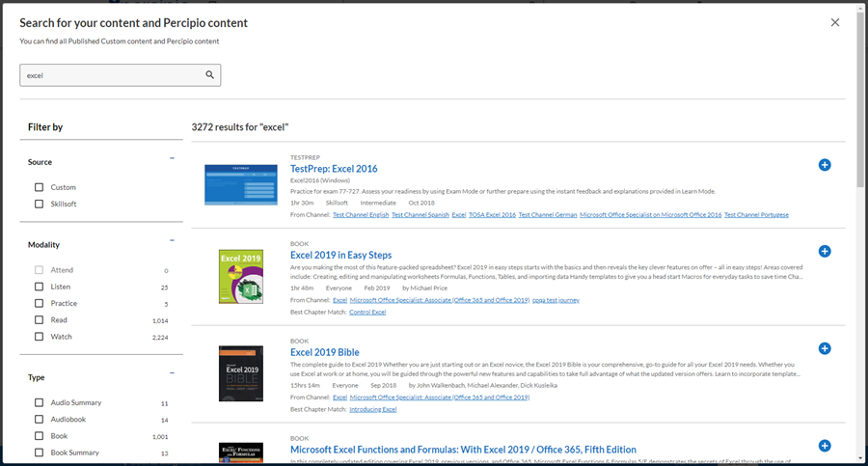Collapse the Type filter section
This screenshot has width=868, height=466.
point(173,373)
